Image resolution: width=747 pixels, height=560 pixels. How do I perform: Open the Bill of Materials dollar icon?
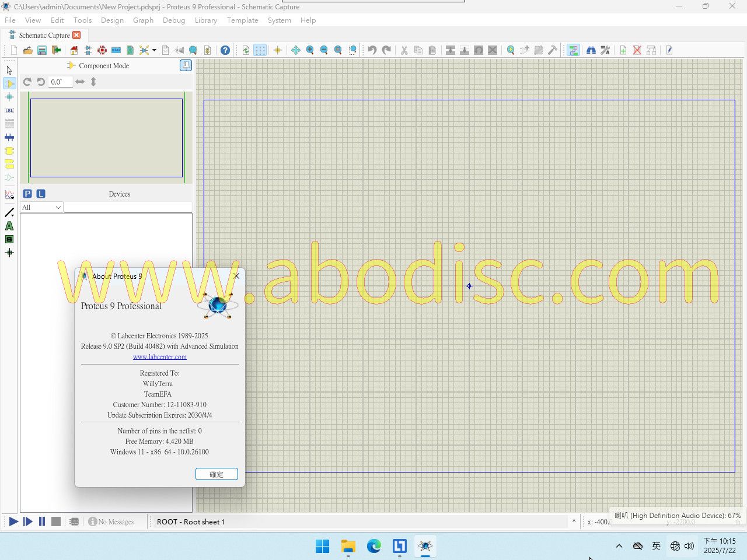coord(207,50)
